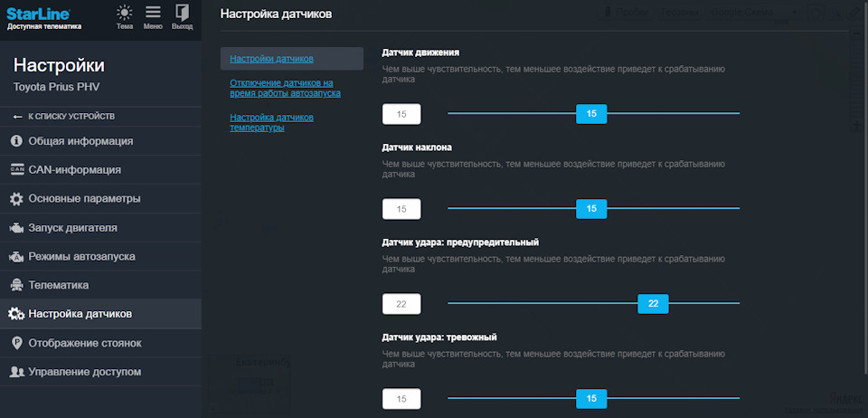Click the Датчик наклона heading
Screen dimensions: 868x418
[x=418, y=147]
